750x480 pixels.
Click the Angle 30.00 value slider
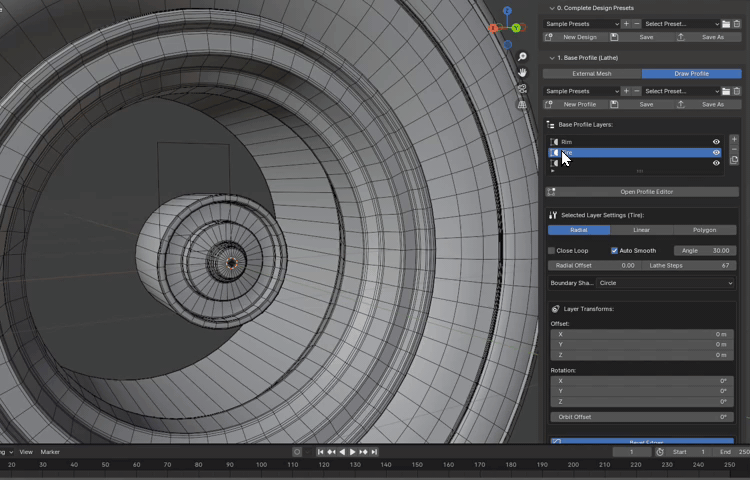(705, 251)
